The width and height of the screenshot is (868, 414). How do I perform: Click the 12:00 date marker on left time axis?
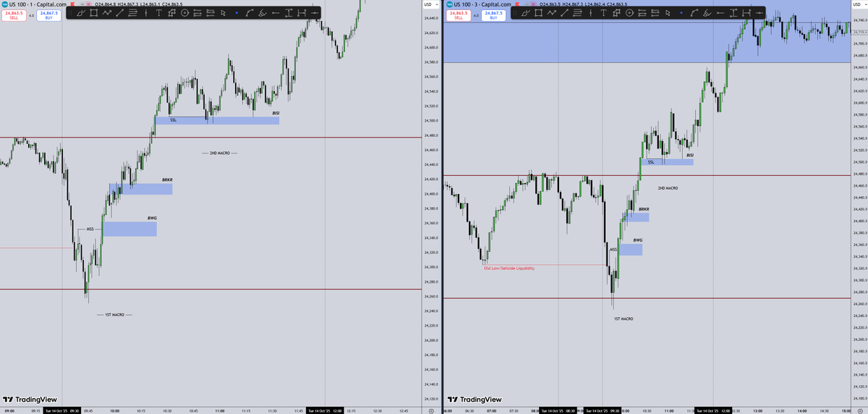[325, 410]
